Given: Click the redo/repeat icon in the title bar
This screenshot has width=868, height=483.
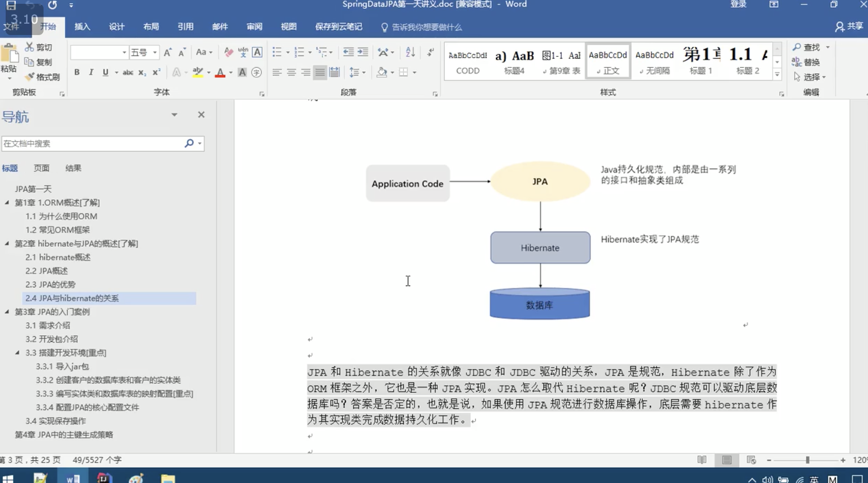Looking at the screenshot, I should point(53,5).
